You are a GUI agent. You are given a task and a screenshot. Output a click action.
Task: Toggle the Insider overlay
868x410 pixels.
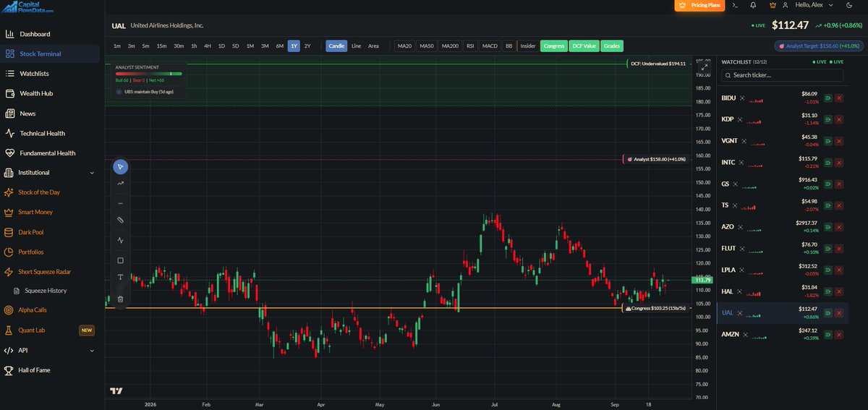click(528, 46)
